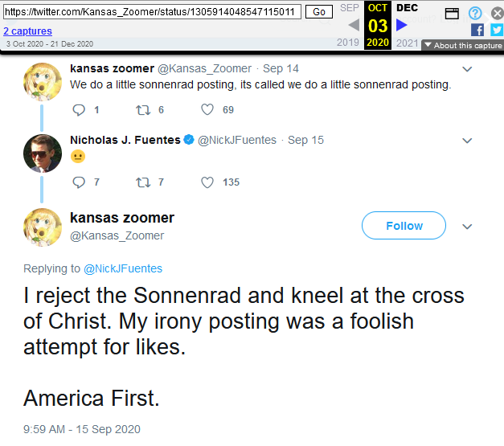The height and width of the screenshot is (446, 504).
Task: Reply to Nicholas J. Fuentes' emoji tweet
Action: [79, 182]
